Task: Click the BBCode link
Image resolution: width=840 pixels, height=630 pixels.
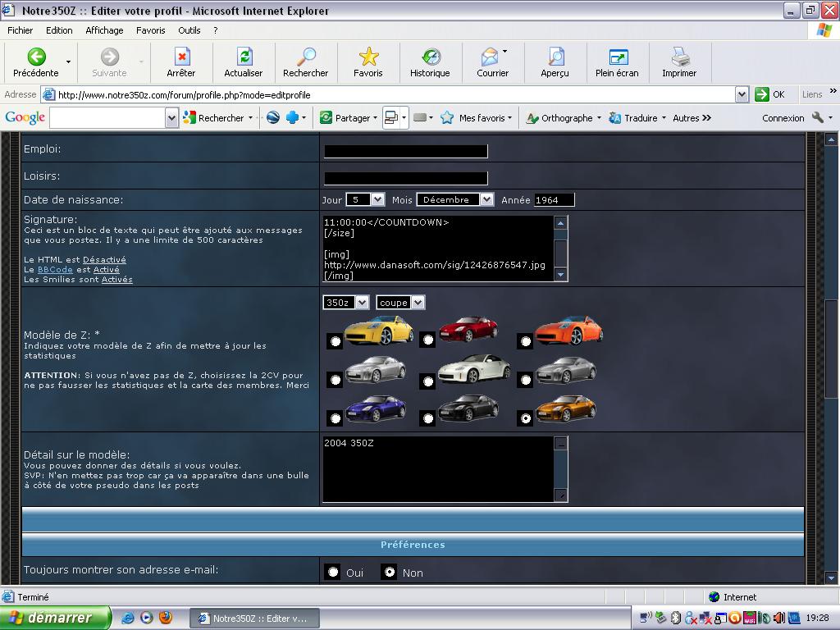Action: click(x=55, y=269)
